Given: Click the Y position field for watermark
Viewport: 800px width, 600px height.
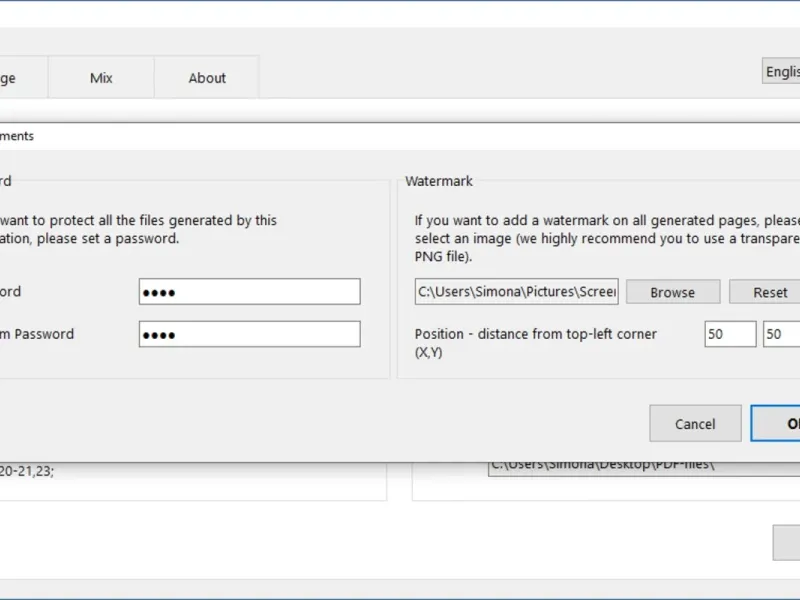Looking at the screenshot, I should (781, 334).
